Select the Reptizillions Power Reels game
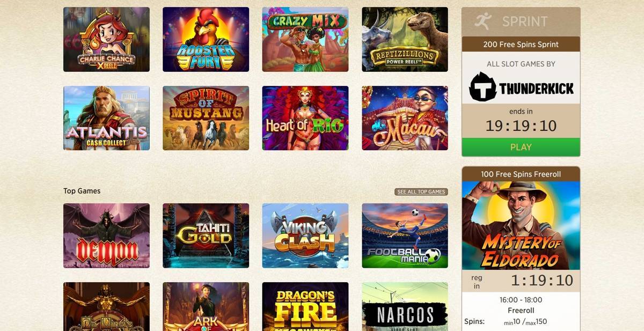 [x=405, y=39]
